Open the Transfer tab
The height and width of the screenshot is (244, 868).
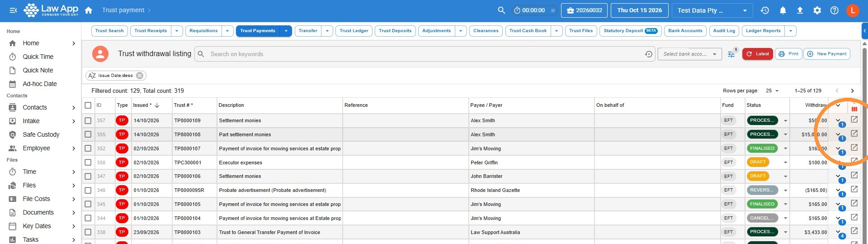308,31
